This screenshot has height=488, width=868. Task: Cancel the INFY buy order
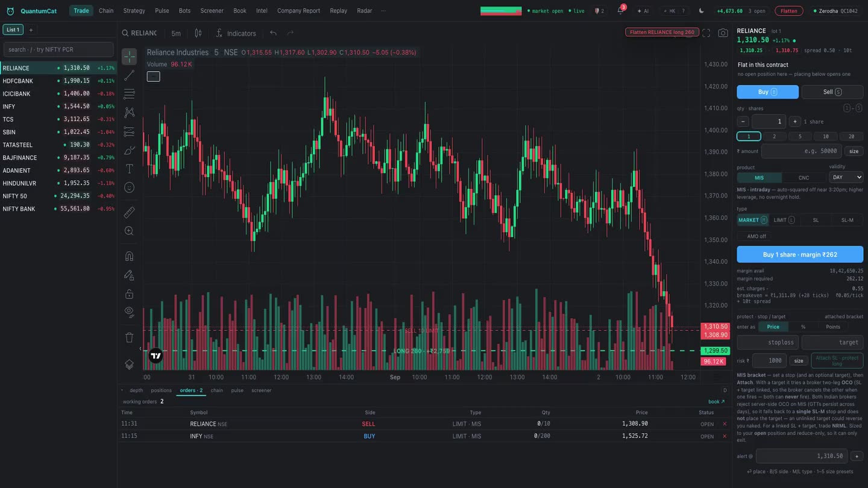point(725,436)
